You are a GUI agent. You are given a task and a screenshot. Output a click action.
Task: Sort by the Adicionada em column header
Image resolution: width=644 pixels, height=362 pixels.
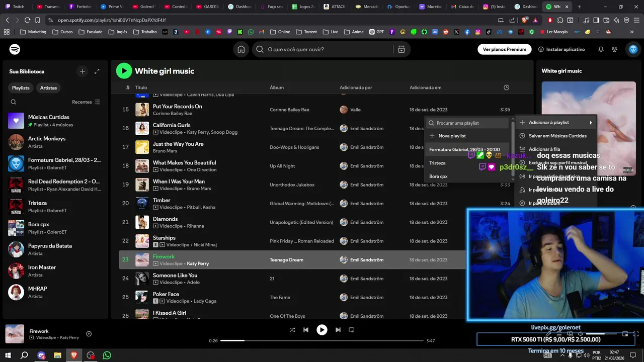(425, 87)
